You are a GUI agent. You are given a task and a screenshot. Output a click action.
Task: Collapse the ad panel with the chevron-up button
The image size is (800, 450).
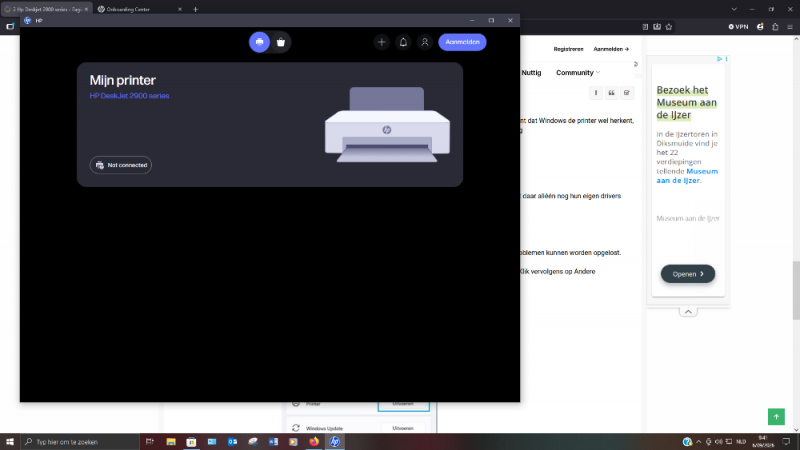pos(688,312)
